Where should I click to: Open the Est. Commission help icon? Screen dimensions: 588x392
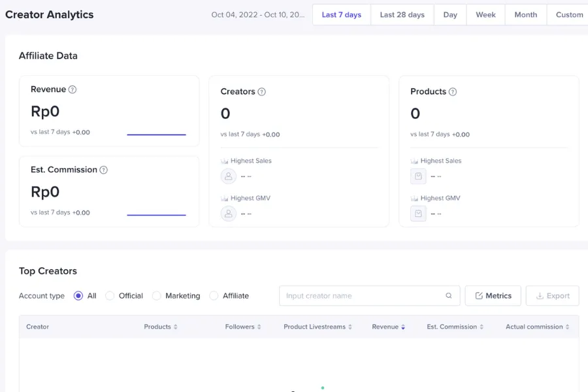[103, 170]
